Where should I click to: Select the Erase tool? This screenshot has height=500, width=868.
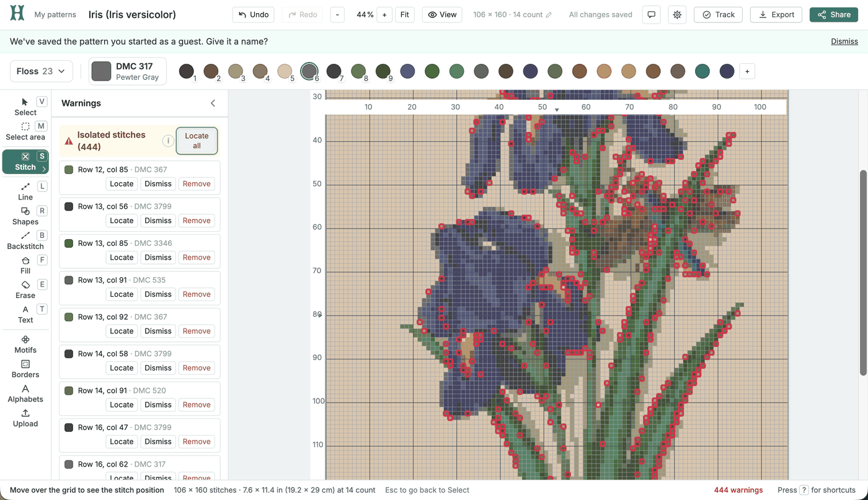[x=25, y=290]
